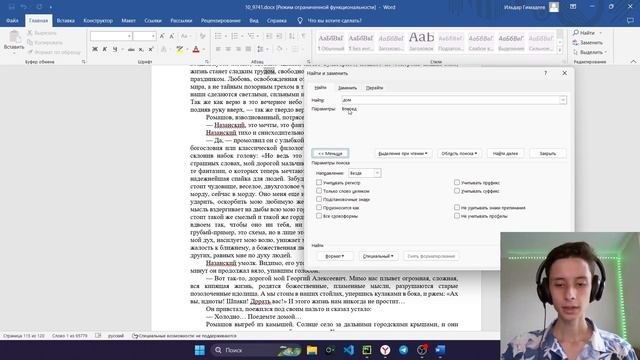Apply superscript formatting
Image resolution: width=640 pixels, height=360 pixels.
[x=151, y=49]
